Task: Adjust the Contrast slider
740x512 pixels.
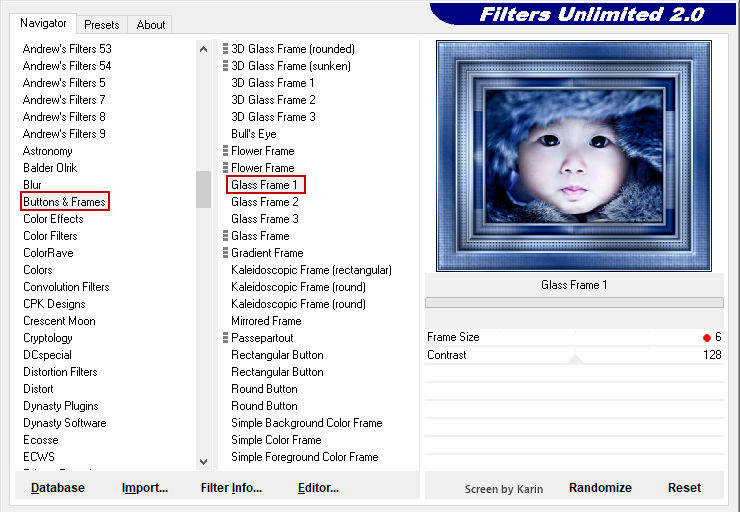Action: coord(574,356)
